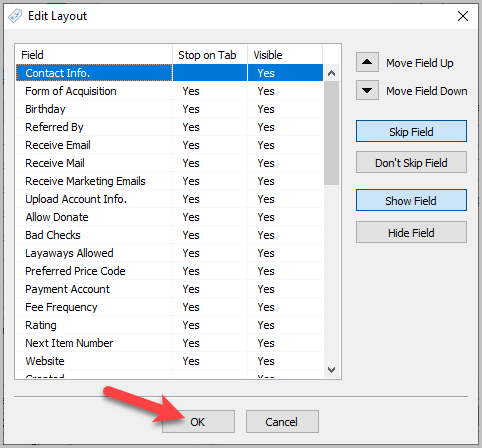Click the Move Field Up label
This screenshot has height=448, width=482.
[x=420, y=63]
